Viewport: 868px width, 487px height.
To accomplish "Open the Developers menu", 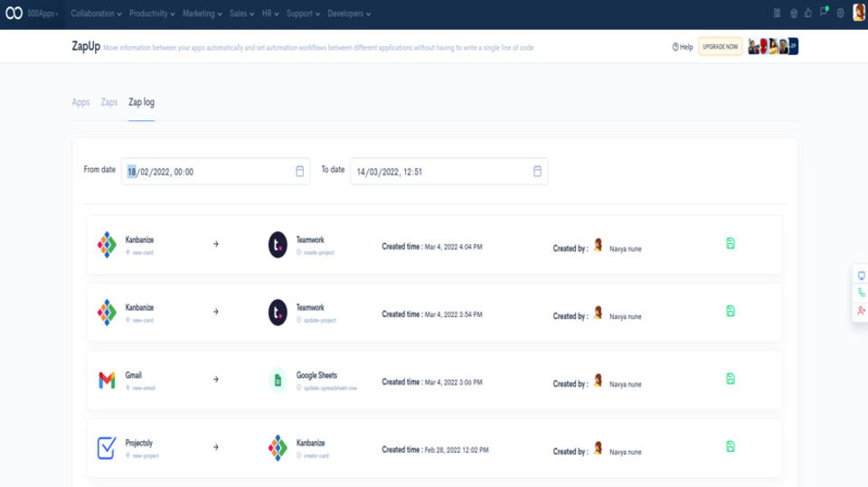I will coord(349,14).
